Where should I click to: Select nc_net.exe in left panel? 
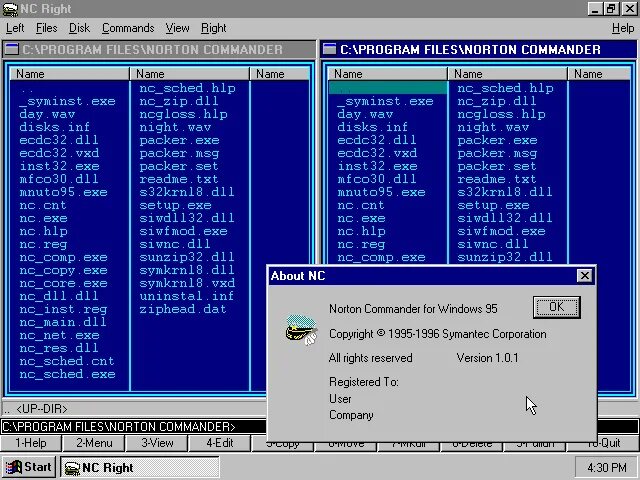point(59,336)
